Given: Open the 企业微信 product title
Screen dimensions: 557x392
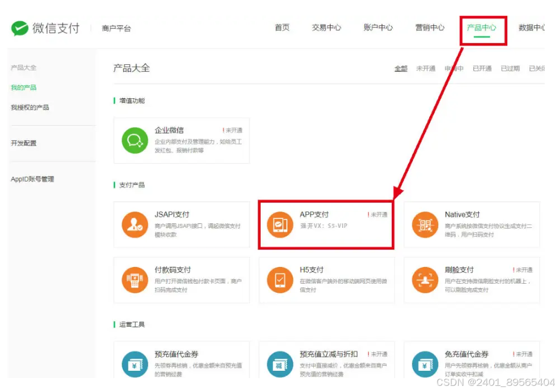Looking at the screenshot, I should [x=169, y=131].
